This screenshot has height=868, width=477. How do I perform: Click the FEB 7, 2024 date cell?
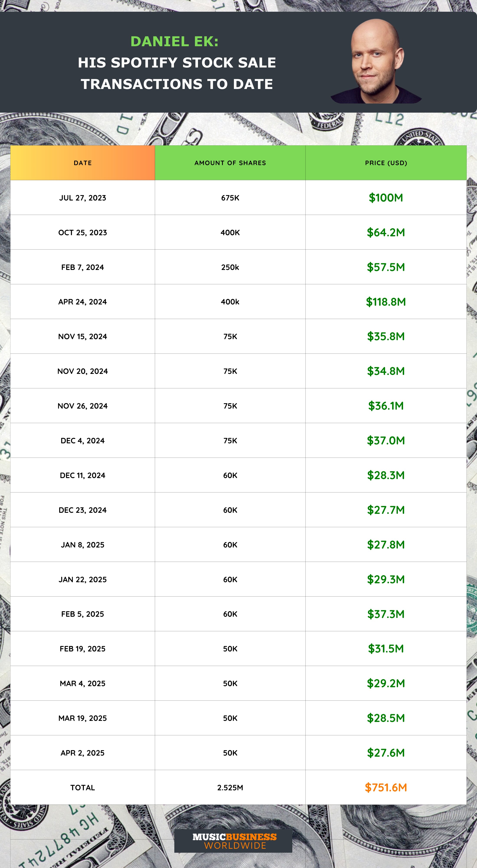point(83,267)
